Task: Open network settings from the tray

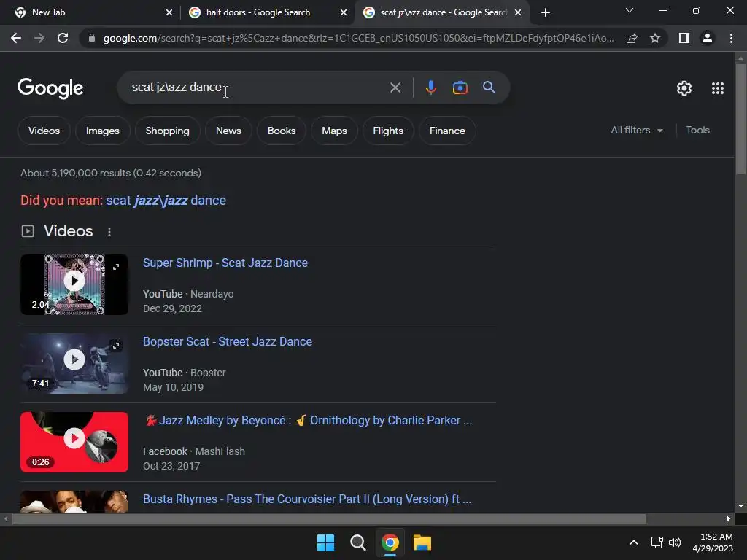Action: pos(657,542)
